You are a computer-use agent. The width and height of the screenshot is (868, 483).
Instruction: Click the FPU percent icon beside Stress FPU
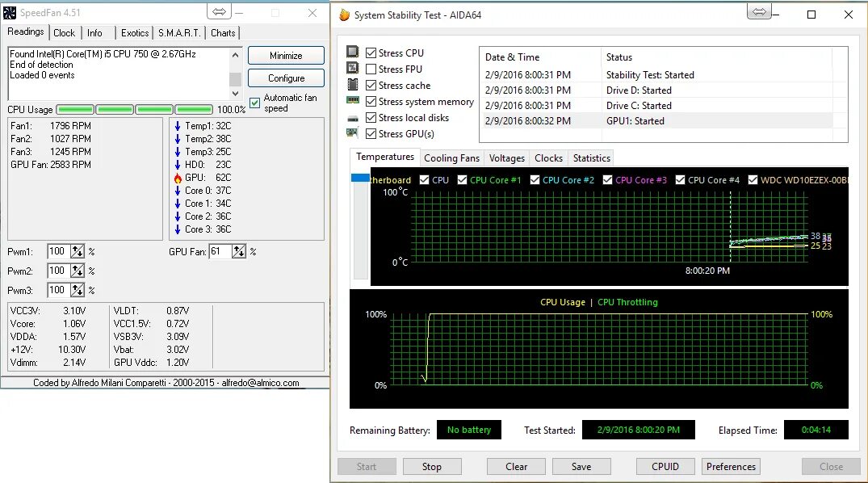click(x=353, y=68)
